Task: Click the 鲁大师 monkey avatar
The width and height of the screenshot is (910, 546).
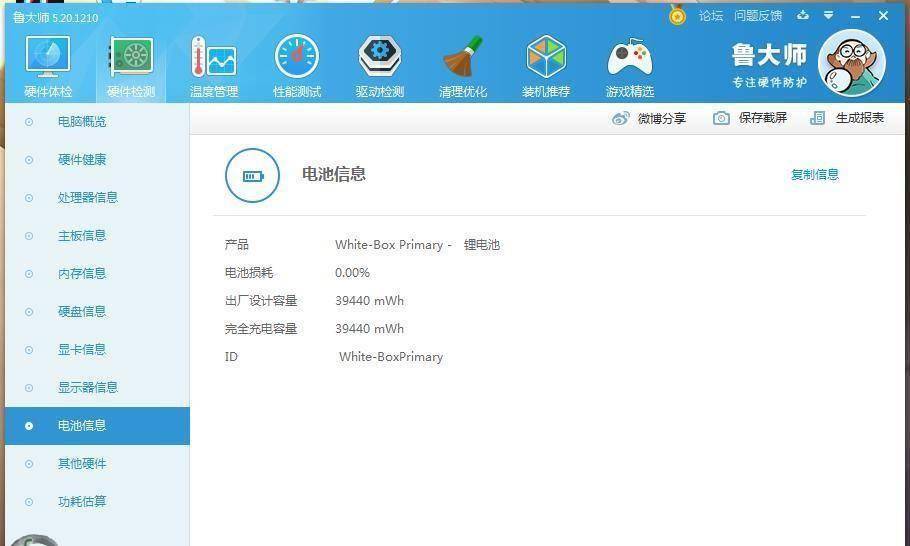Action: 851,63
